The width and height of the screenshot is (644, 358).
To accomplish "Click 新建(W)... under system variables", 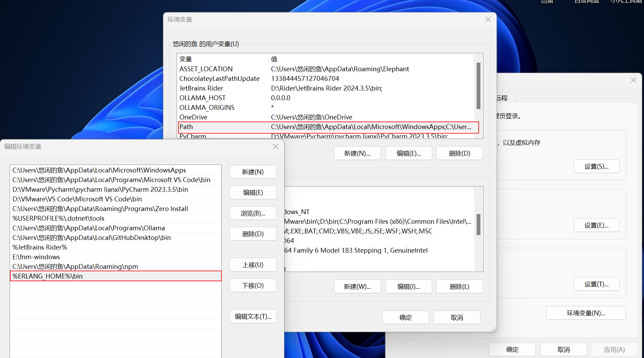I will [357, 286].
